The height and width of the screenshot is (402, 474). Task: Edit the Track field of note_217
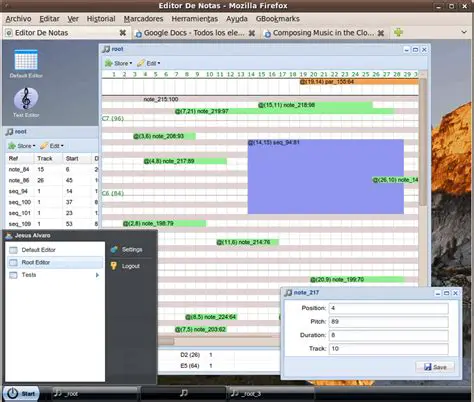[x=388, y=349]
